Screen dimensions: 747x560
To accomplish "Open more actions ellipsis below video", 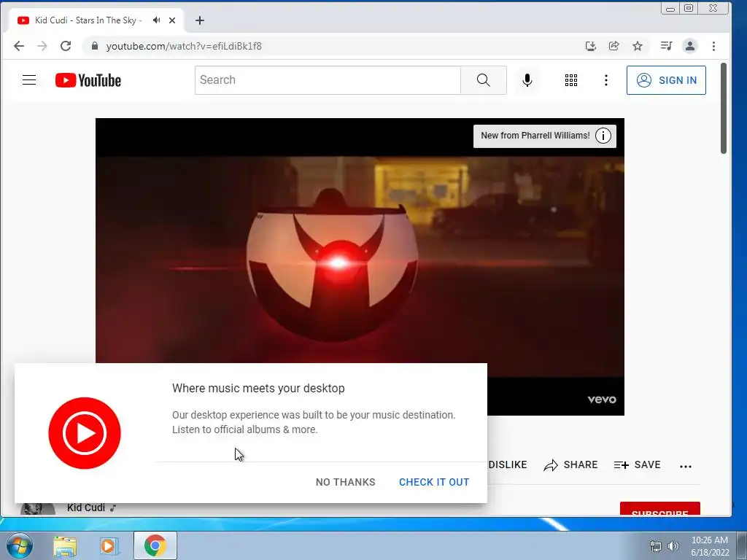I will click(686, 466).
